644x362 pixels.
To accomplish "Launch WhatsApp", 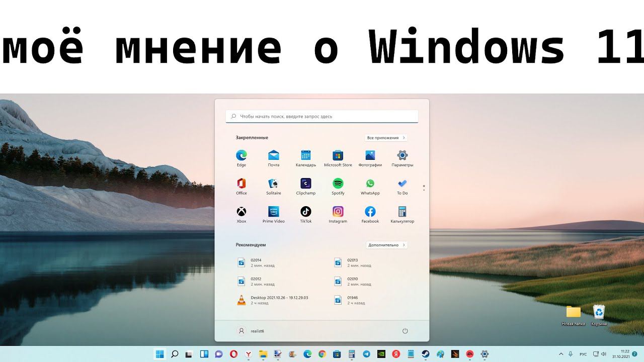I will point(370,186).
